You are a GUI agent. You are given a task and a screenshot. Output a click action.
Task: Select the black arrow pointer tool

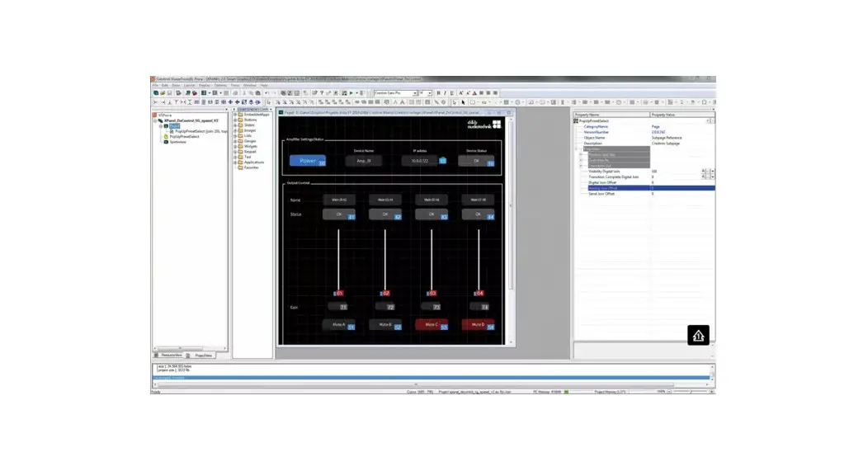(x=464, y=102)
